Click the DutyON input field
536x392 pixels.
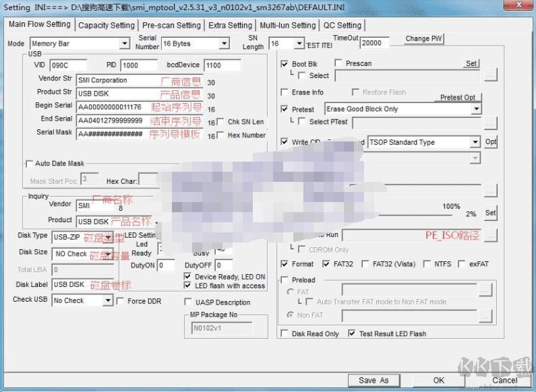pyautogui.click(x=166, y=265)
